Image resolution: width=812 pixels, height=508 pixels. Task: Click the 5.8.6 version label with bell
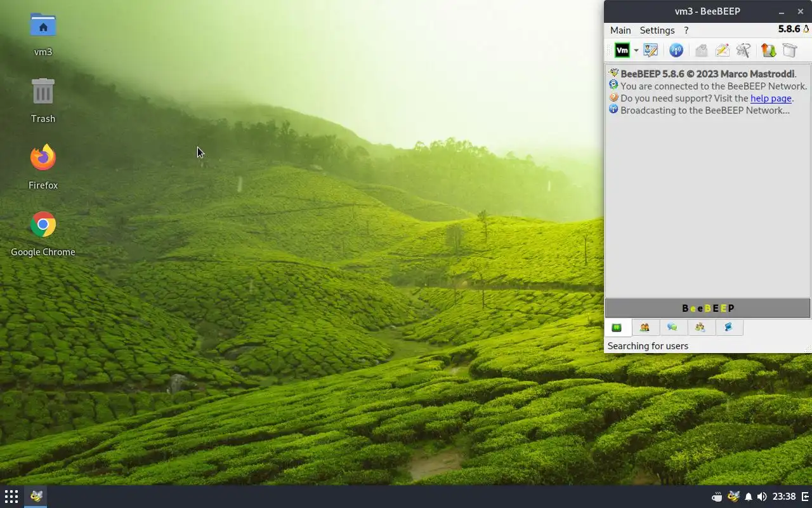[x=794, y=29]
